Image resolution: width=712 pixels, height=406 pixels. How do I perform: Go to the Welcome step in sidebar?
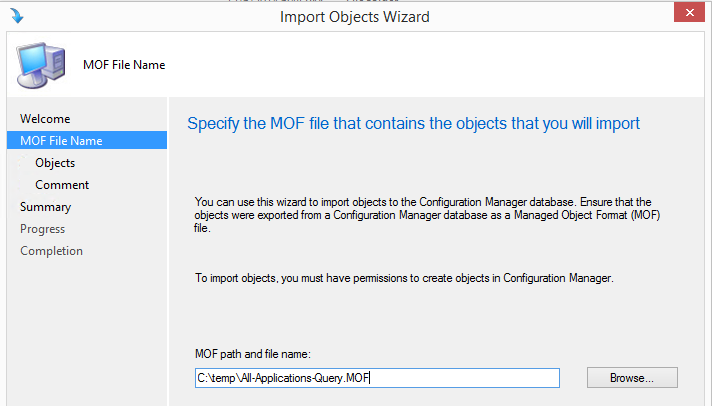(45, 119)
